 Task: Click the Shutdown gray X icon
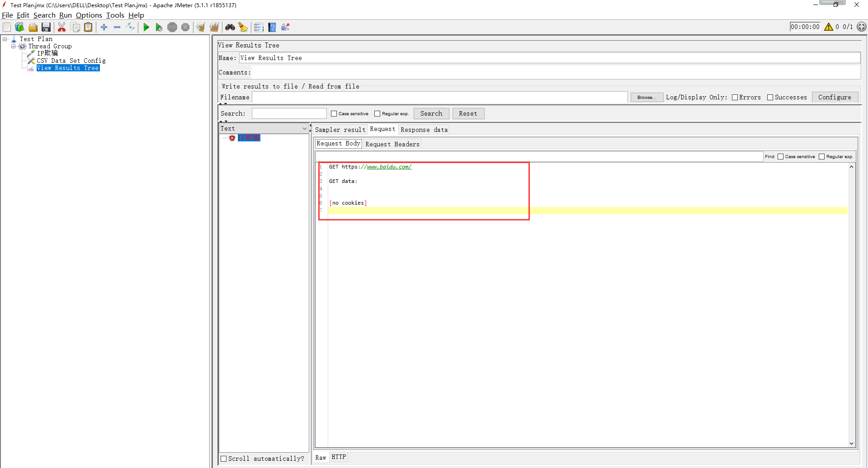185,27
